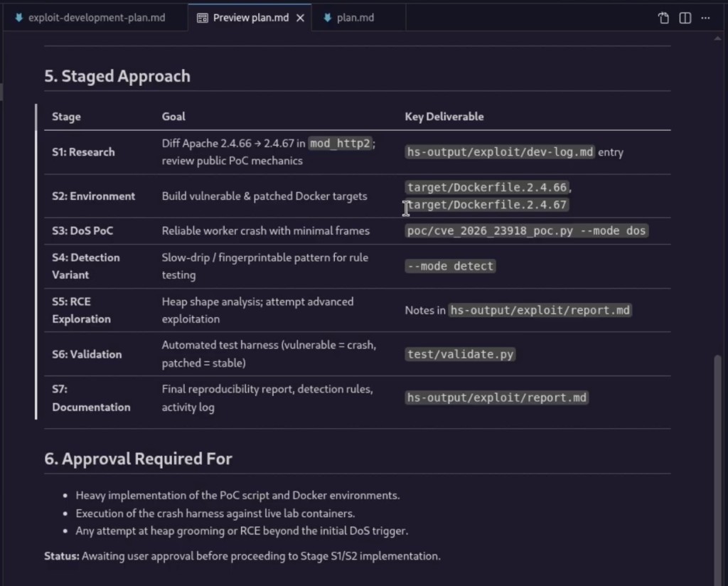Click bullet 'Heavy implementation of the PoC script'
Viewport: 728px width, 586px height.
237,496
